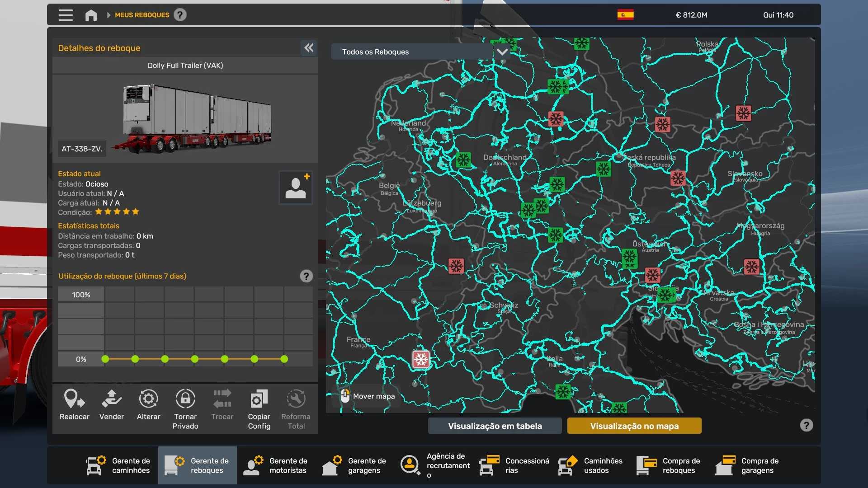Open Gerente de caminhões tab
Screen dimensions: 868x488
pyautogui.click(x=118, y=465)
